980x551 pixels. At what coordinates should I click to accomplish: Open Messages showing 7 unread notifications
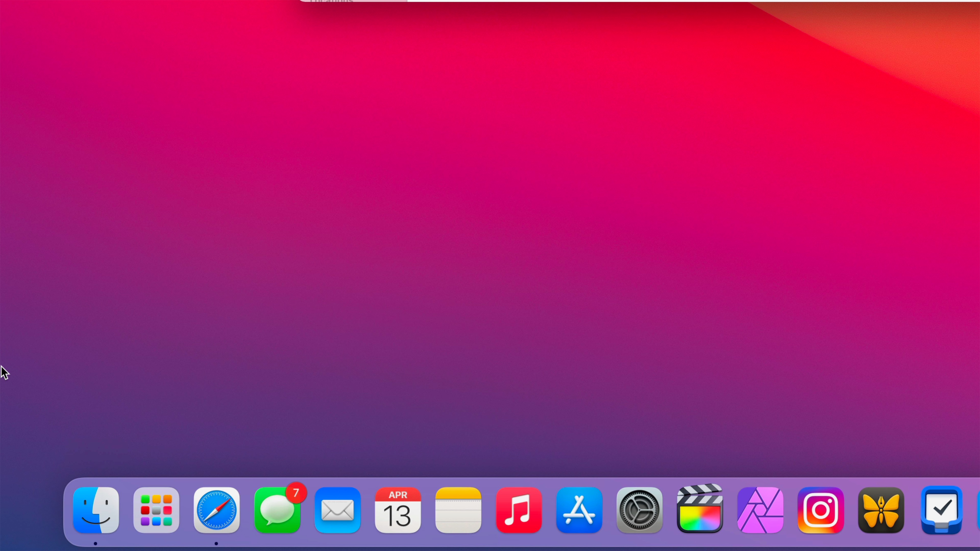tap(277, 511)
